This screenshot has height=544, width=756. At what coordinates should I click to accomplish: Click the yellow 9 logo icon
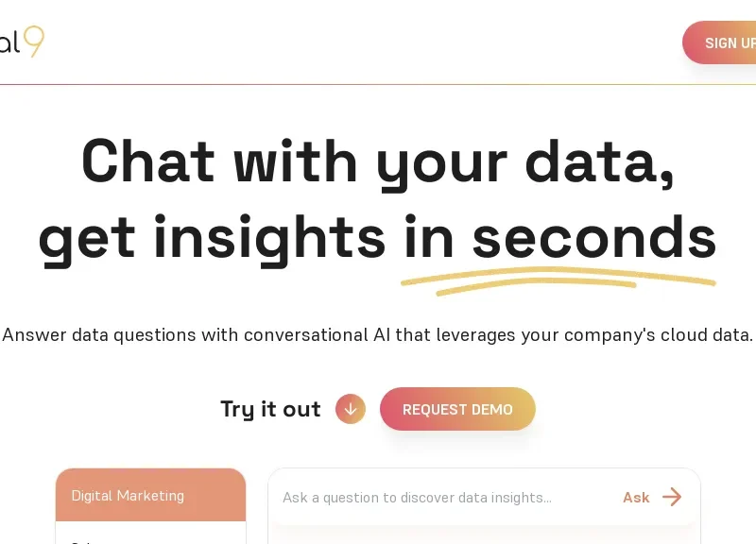coord(34,42)
